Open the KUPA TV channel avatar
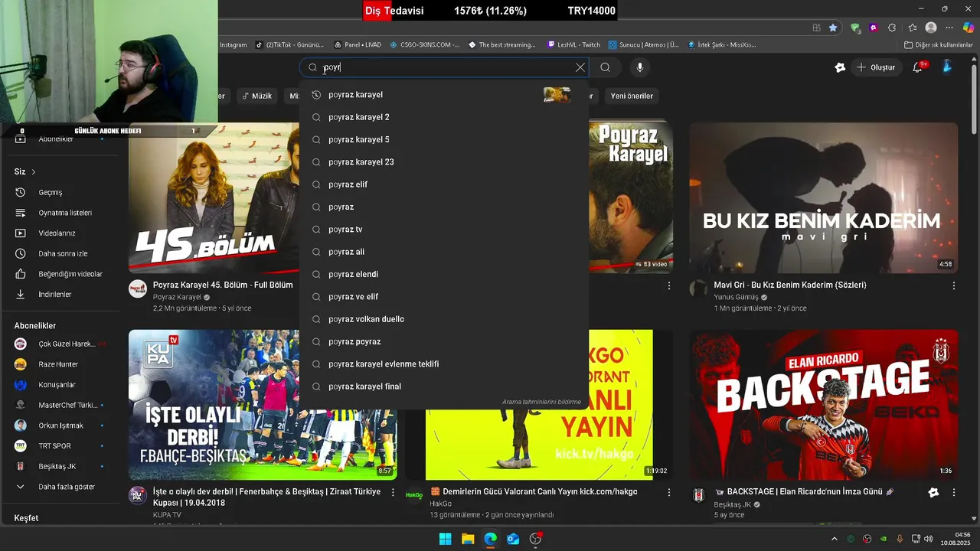The width and height of the screenshot is (980, 551). (x=138, y=495)
